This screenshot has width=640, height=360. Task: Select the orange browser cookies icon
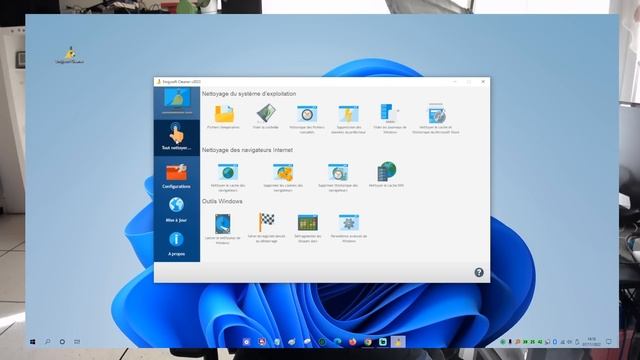tap(283, 172)
